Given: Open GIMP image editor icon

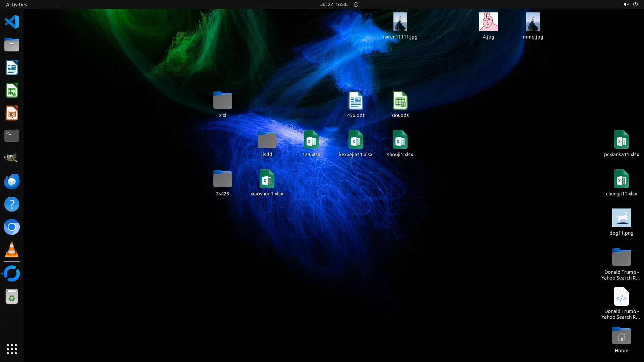Looking at the screenshot, I should coord(12,158).
